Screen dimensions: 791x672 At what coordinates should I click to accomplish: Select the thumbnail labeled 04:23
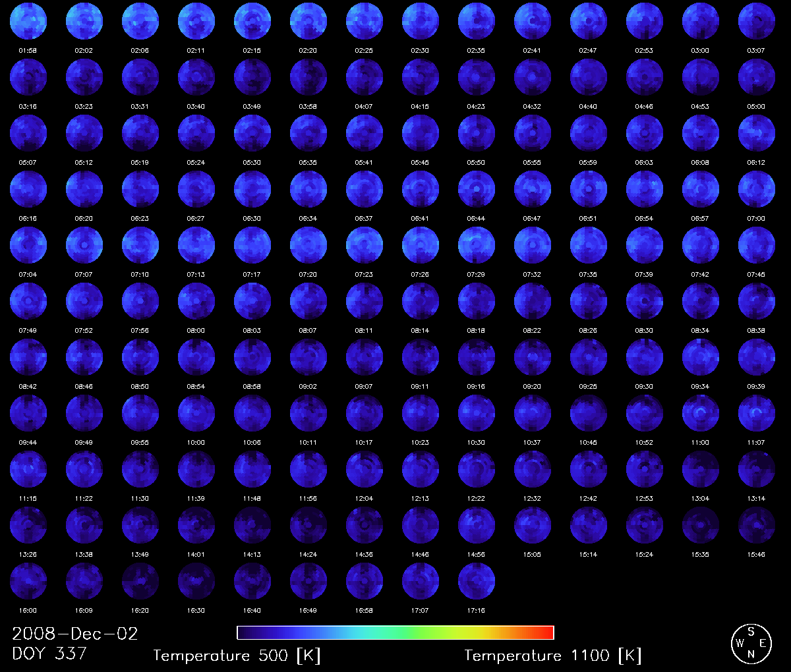477,77
